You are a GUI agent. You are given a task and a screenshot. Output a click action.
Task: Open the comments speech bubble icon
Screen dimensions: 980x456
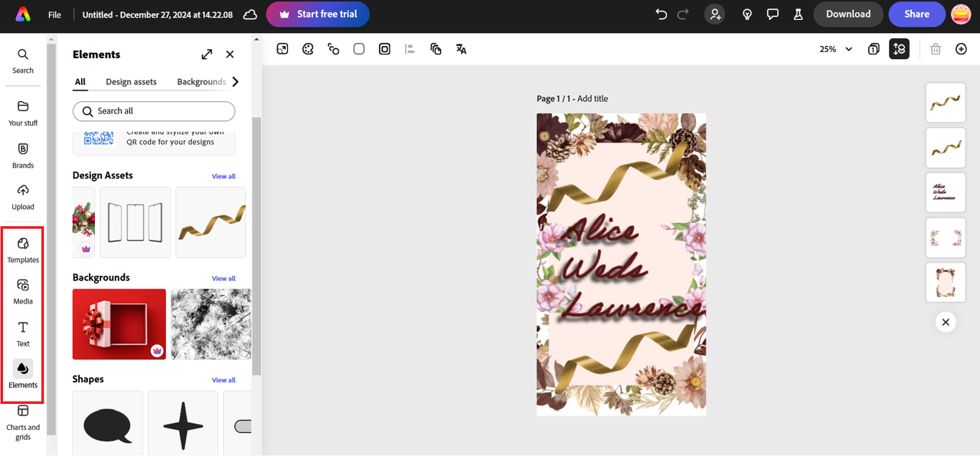[x=773, y=15]
